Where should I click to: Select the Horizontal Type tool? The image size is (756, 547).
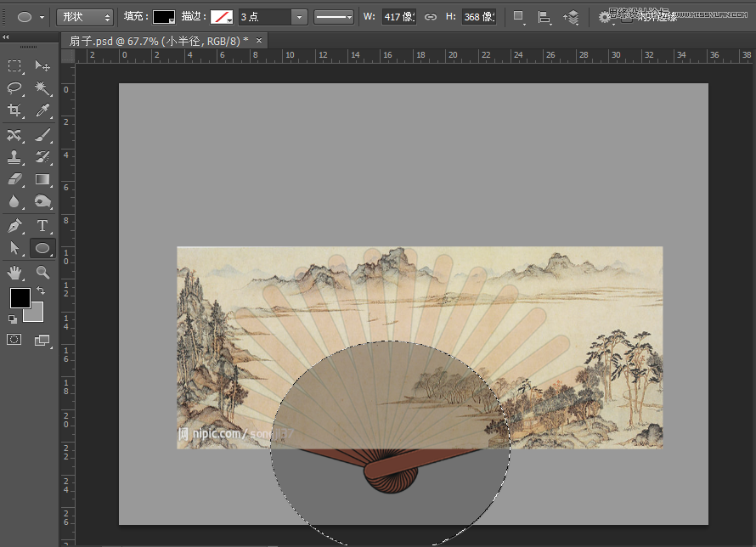(x=42, y=226)
